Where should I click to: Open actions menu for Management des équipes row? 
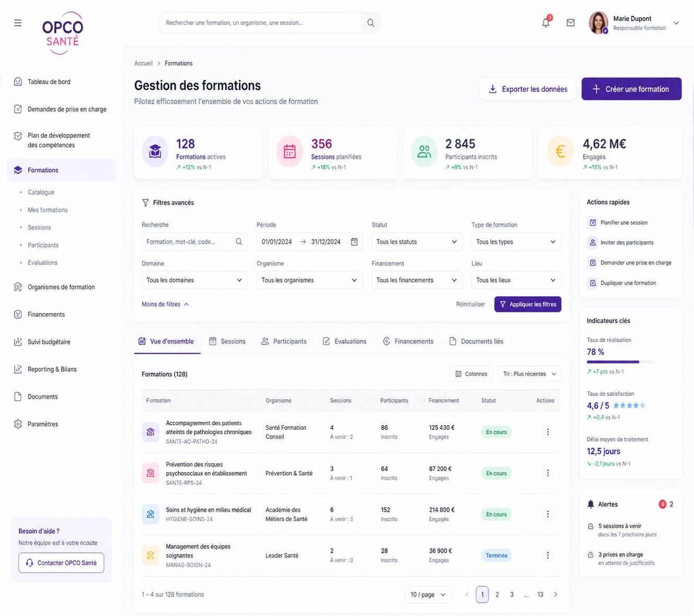547,555
